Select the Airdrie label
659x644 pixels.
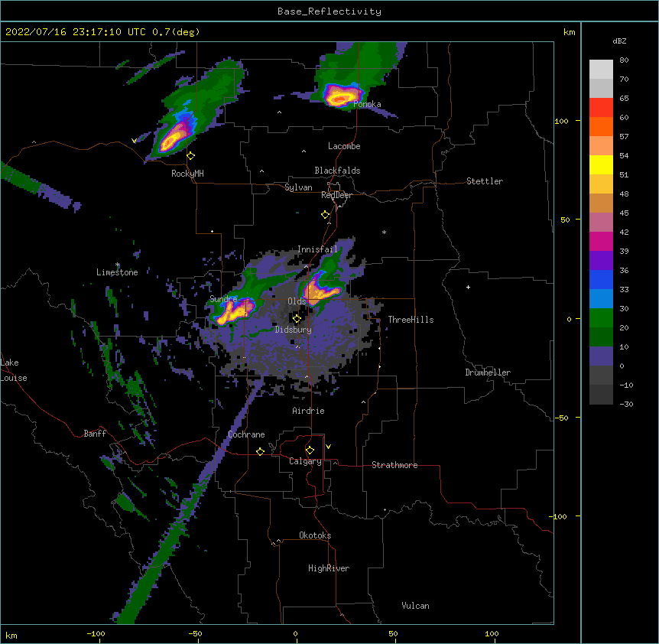[309, 411]
